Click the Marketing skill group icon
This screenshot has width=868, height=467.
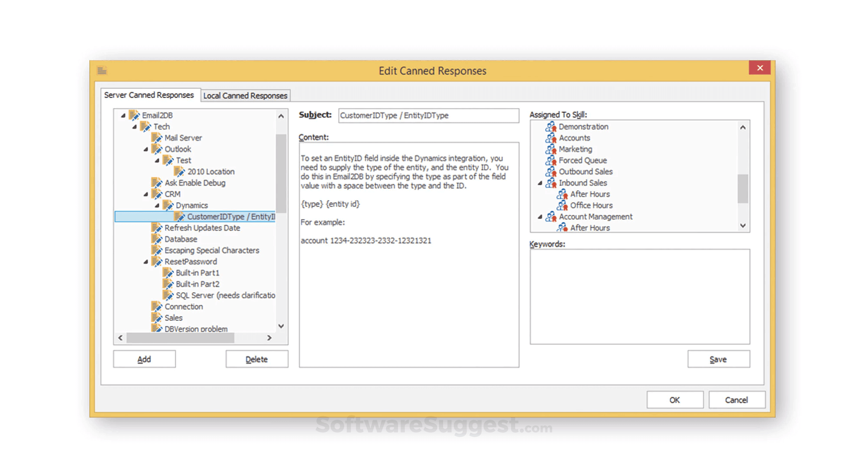tap(551, 149)
